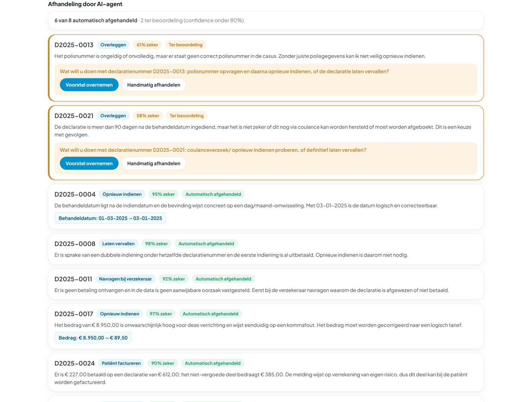Click Handmatig afhandelen for D2025-0013
This screenshot has width=532, height=402.
pos(154,85)
